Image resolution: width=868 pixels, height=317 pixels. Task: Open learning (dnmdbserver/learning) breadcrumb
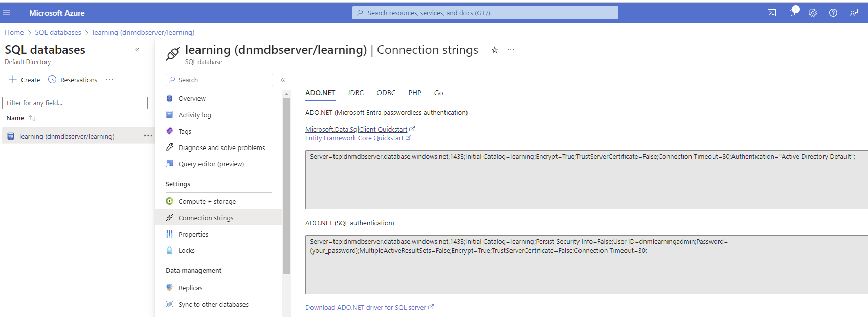143,32
